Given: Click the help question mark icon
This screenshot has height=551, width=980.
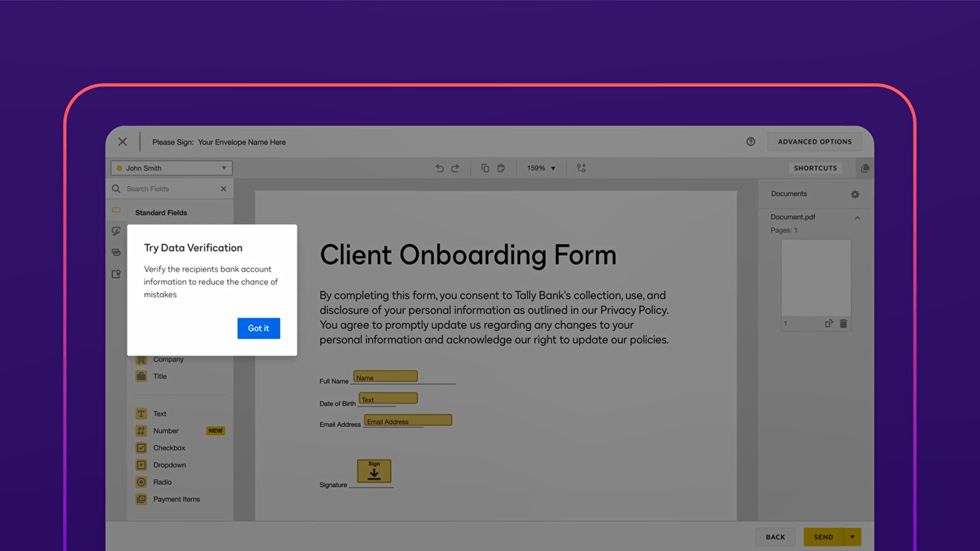Looking at the screenshot, I should 750,142.
